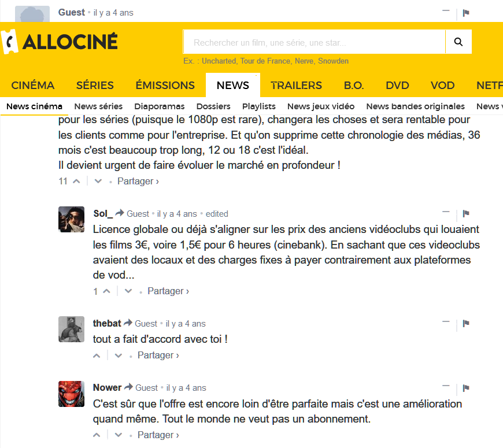Go to News jeux vidéo

(x=321, y=106)
